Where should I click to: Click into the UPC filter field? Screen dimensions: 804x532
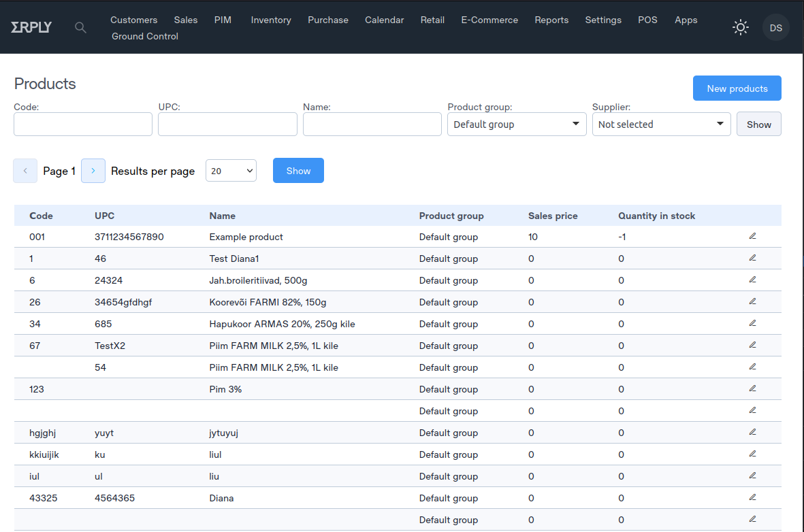click(x=227, y=124)
